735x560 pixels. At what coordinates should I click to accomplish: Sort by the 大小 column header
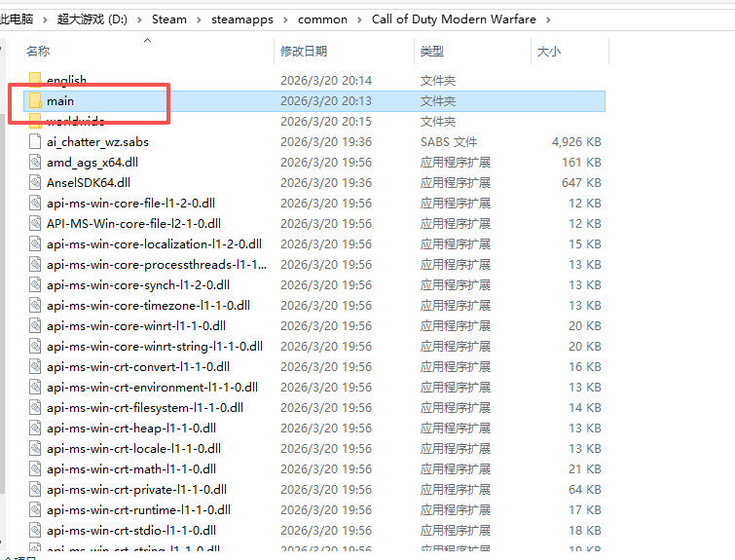pyautogui.click(x=548, y=51)
